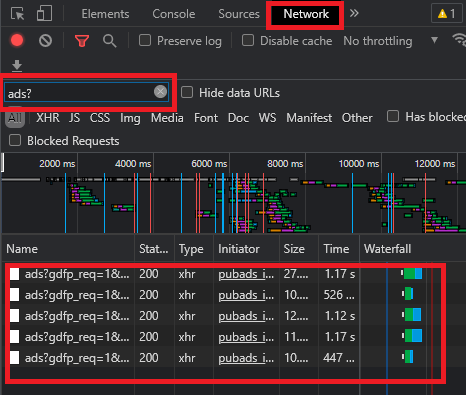Enable the Disable cache checkbox
Screen dimensions: 466x395
[x=248, y=40]
